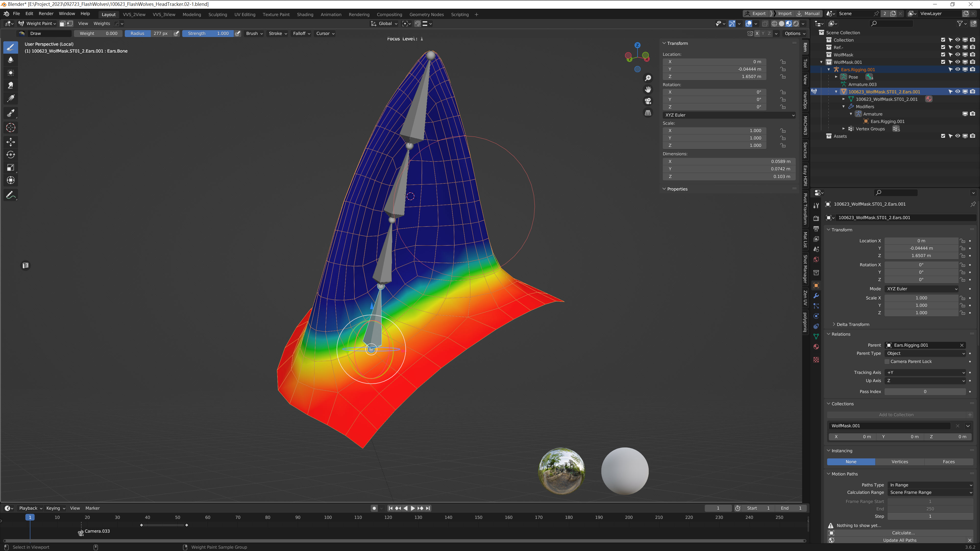Select the Annotate tool
The height and width of the screenshot is (551, 980).
pyautogui.click(x=11, y=195)
